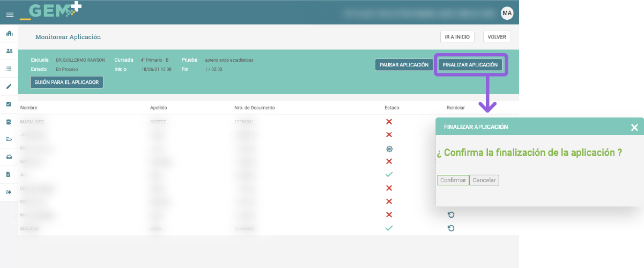Click school name DR.GUILLERMO RAWSON

[80, 60]
